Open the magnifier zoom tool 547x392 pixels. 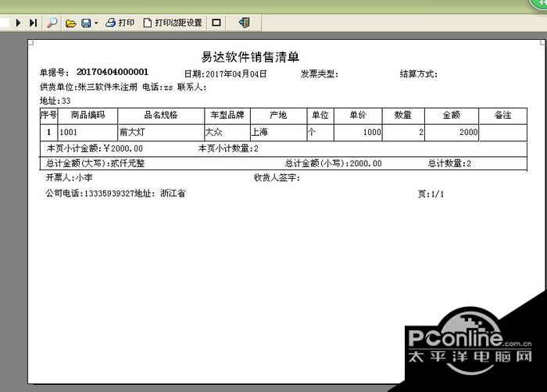click(x=52, y=23)
